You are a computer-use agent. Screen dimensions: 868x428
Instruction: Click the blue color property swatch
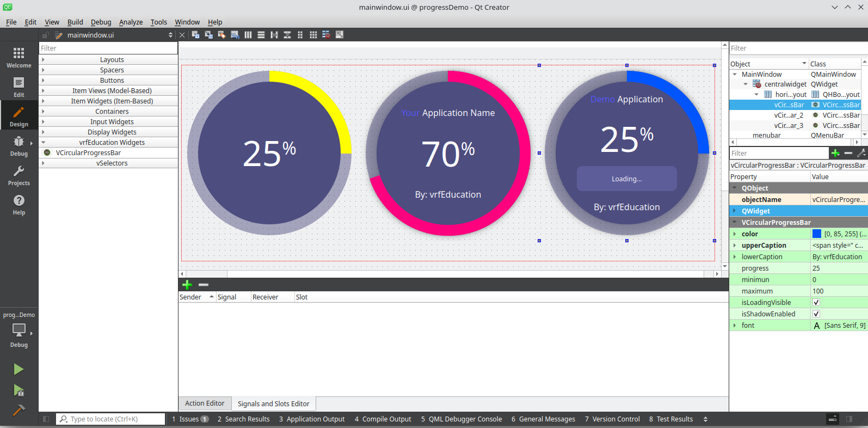tap(817, 234)
